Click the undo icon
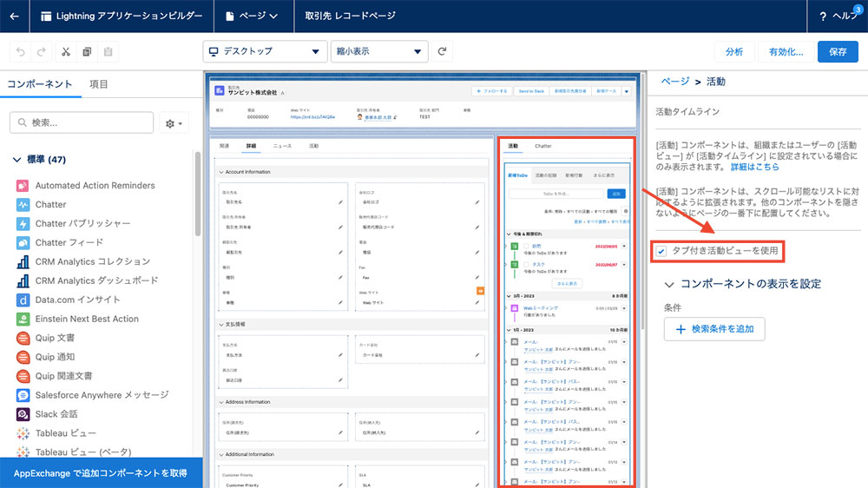 21,51
